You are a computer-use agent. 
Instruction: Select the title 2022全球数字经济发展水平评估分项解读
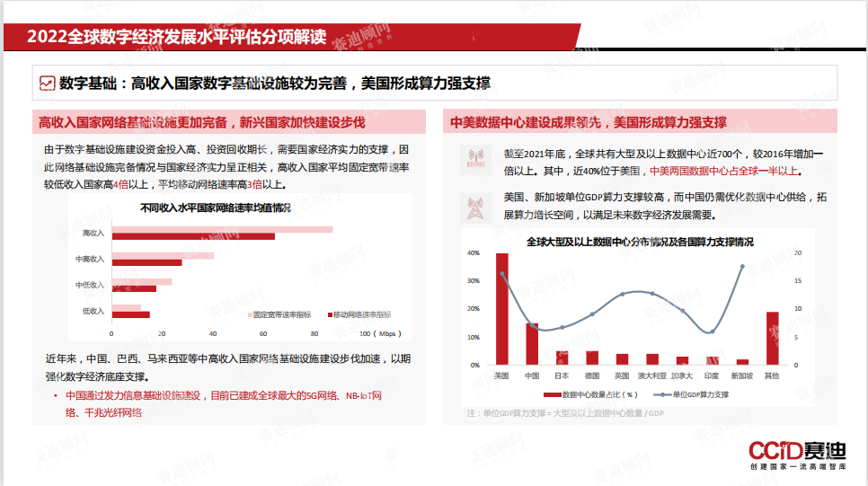point(177,37)
